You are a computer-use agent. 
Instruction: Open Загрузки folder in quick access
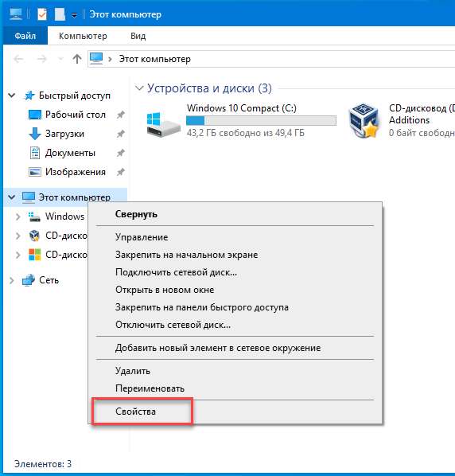(64, 134)
